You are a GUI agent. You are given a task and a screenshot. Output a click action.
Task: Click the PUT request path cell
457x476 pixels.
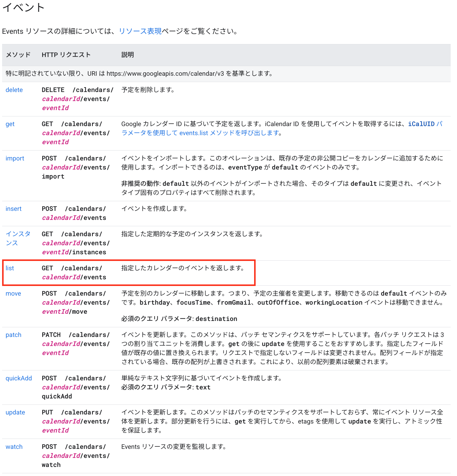click(x=75, y=421)
